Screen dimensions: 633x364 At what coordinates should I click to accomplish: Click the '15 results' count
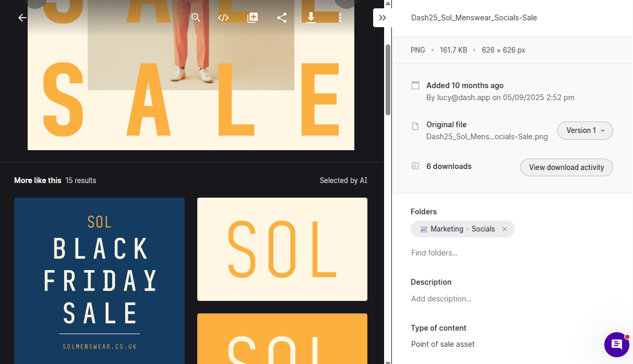81,180
